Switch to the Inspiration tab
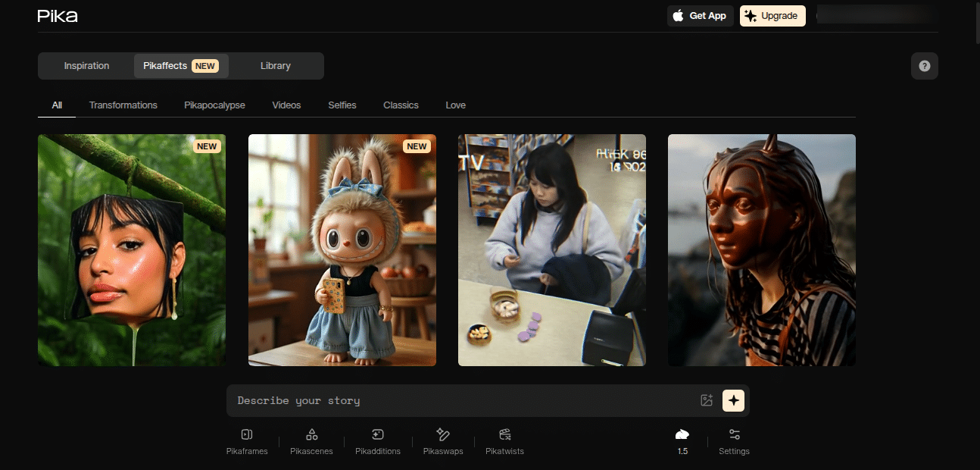 (86, 66)
